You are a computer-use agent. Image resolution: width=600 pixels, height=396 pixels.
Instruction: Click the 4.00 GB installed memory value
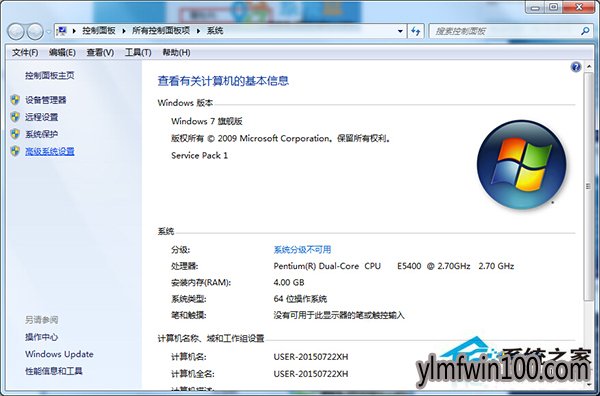click(289, 282)
